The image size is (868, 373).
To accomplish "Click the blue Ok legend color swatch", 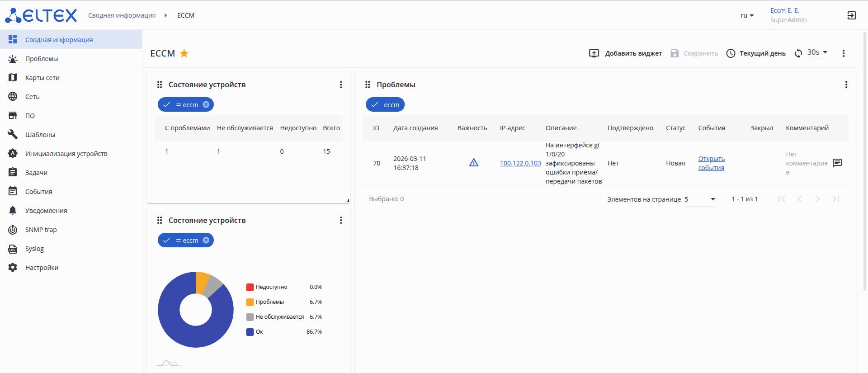I will [250, 332].
